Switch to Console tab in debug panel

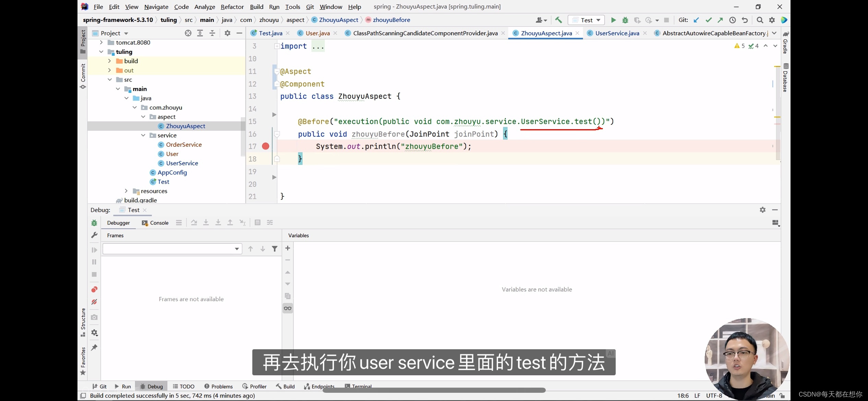click(155, 223)
